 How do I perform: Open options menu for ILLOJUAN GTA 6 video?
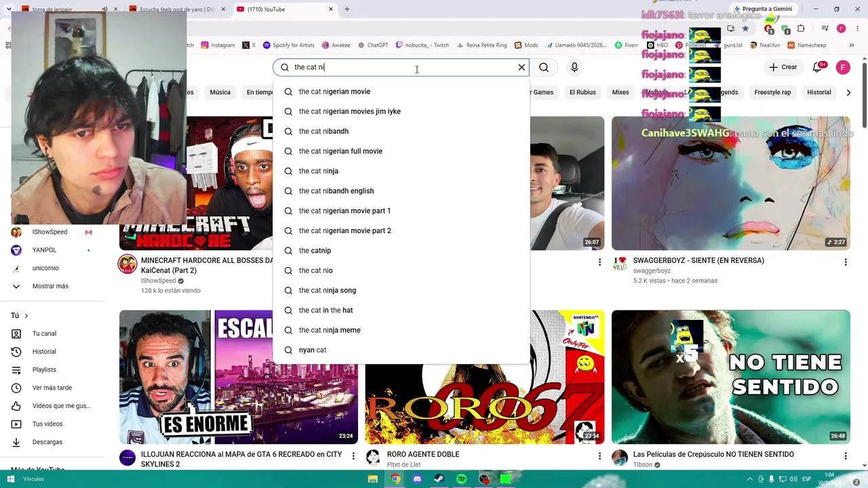point(353,455)
